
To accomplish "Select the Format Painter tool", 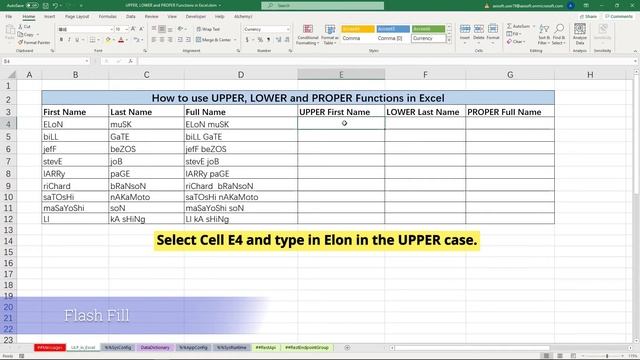I will click(34, 42).
